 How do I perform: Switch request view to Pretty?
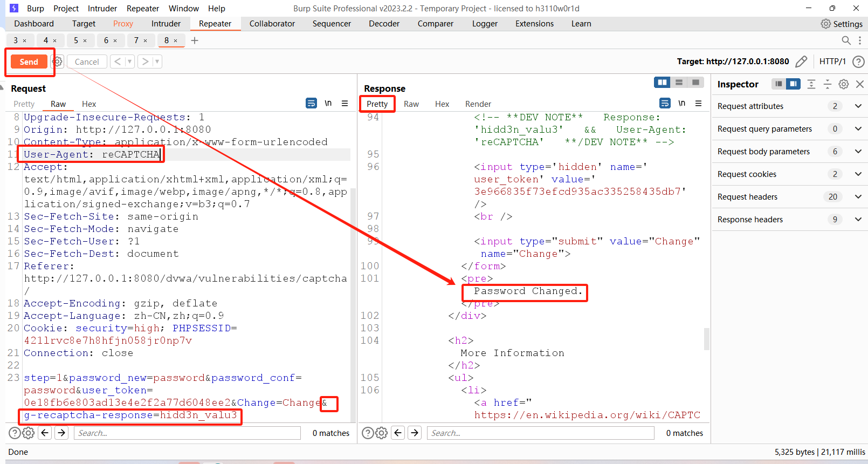(24, 104)
